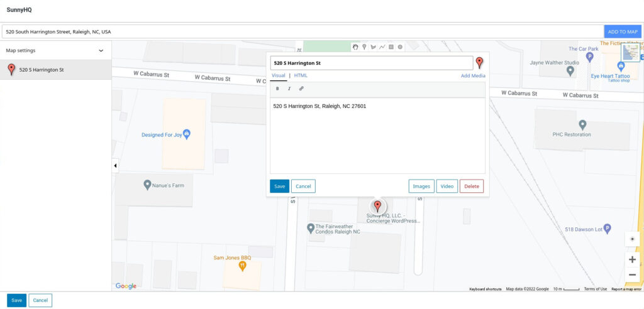644x309 pixels.
Task: Expand the Map settings section
Action: pyautogui.click(x=101, y=50)
